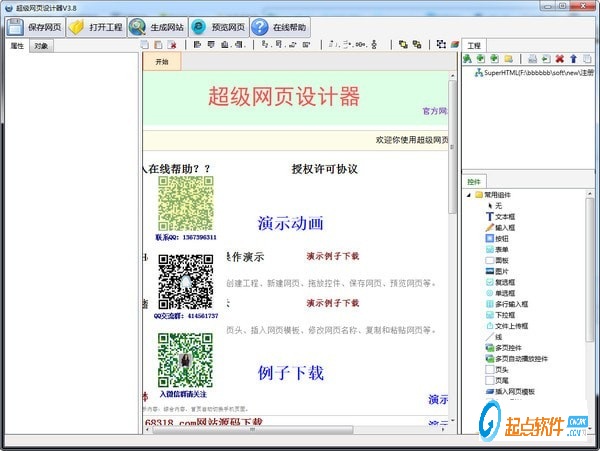Click the yellow folder icon in project toolbar
600x451 pixels.
tap(508, 59)
